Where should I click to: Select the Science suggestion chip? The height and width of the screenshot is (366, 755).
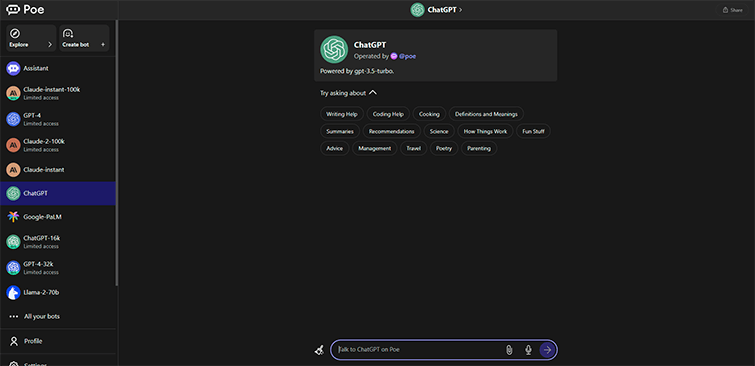(x=439, y=131)
